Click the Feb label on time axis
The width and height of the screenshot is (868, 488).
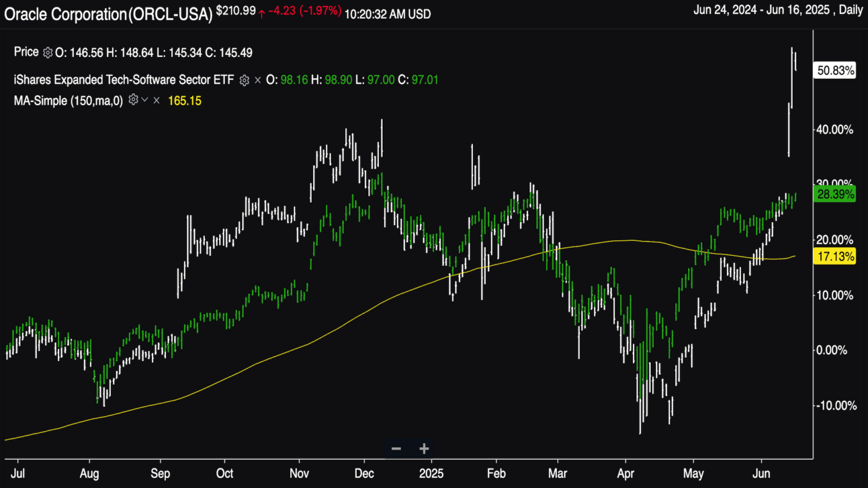pyautogui.click(x=496, y=473)
